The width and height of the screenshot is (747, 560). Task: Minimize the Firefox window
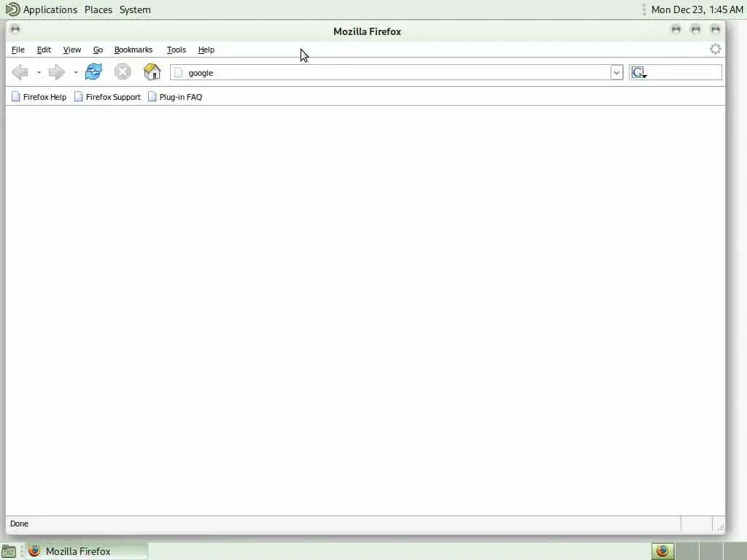coord(676,29)
